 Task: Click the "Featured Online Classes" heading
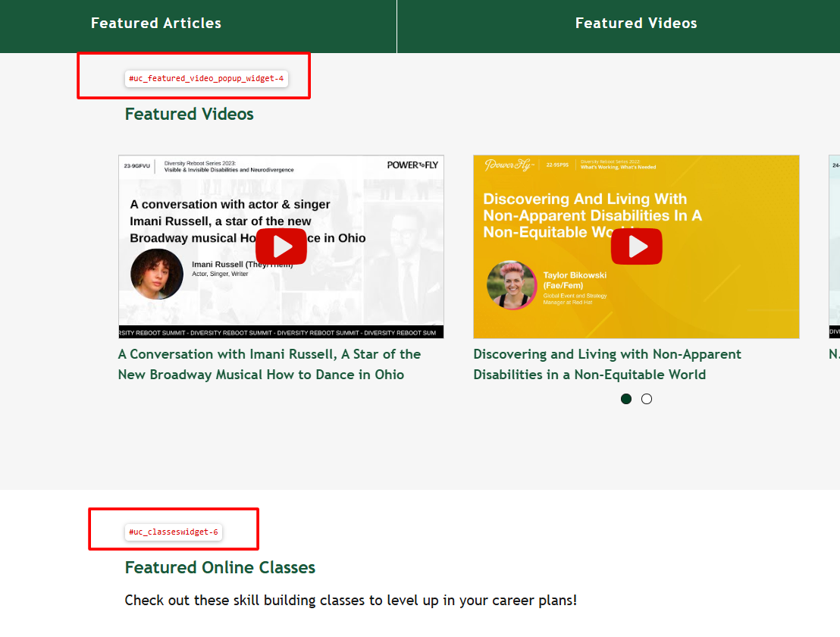coord(220,567)
